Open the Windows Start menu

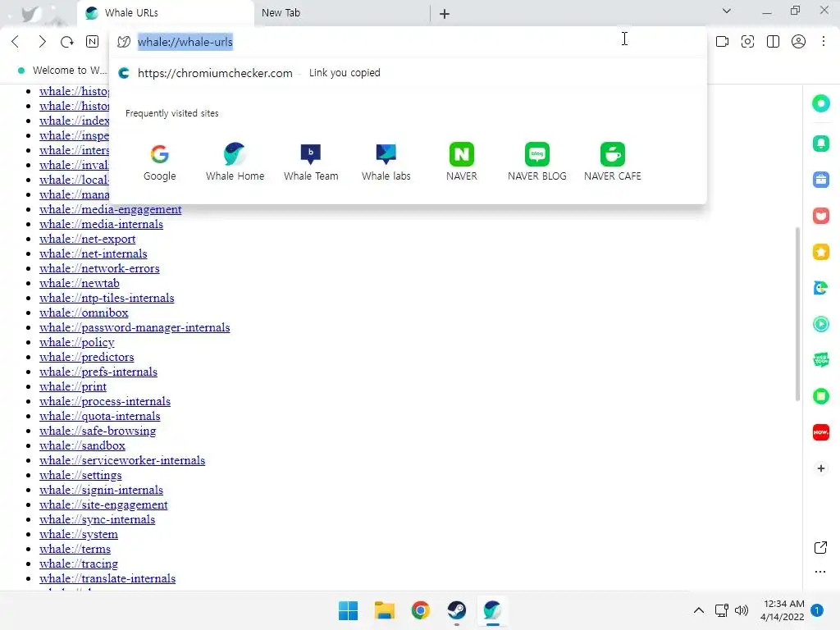coord(348,610)
